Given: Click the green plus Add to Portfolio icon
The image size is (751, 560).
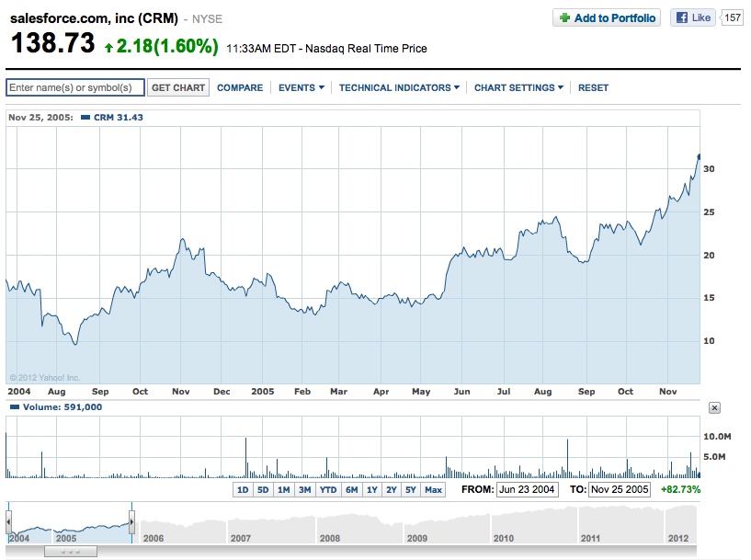Looking at the screenshot, I should coord(564,17).
